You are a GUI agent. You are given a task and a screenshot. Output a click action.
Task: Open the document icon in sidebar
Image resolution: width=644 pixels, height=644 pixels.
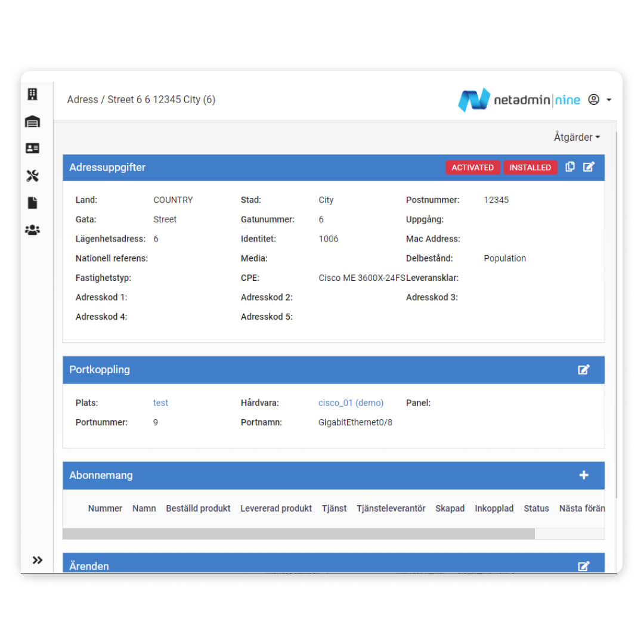32,203
